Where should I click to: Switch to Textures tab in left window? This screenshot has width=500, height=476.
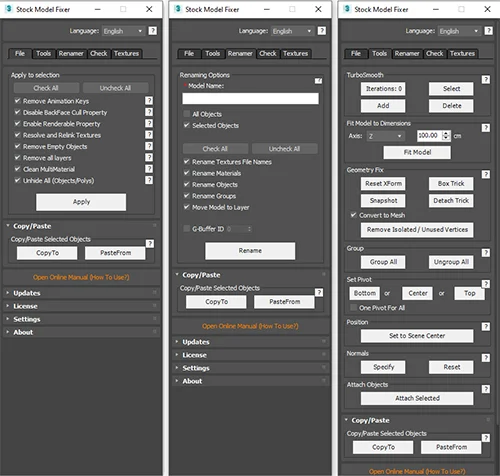126,53
